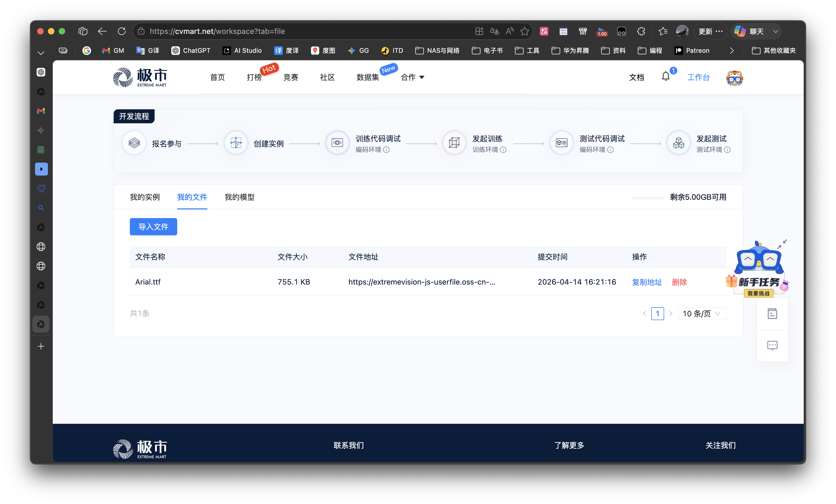Click the info icon beside 训练环境
Image resolution: width=836 pixels, height=504 pixels.
tap(503, 150)
